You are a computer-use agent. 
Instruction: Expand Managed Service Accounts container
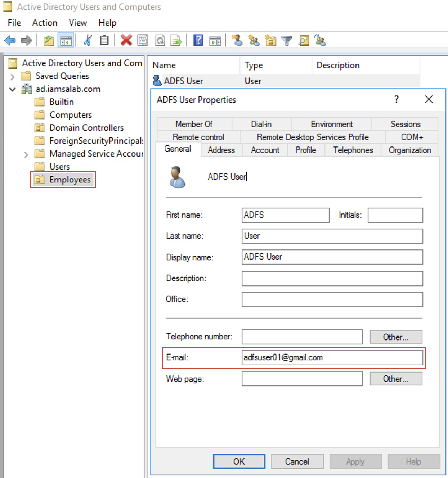pos(26,154)
